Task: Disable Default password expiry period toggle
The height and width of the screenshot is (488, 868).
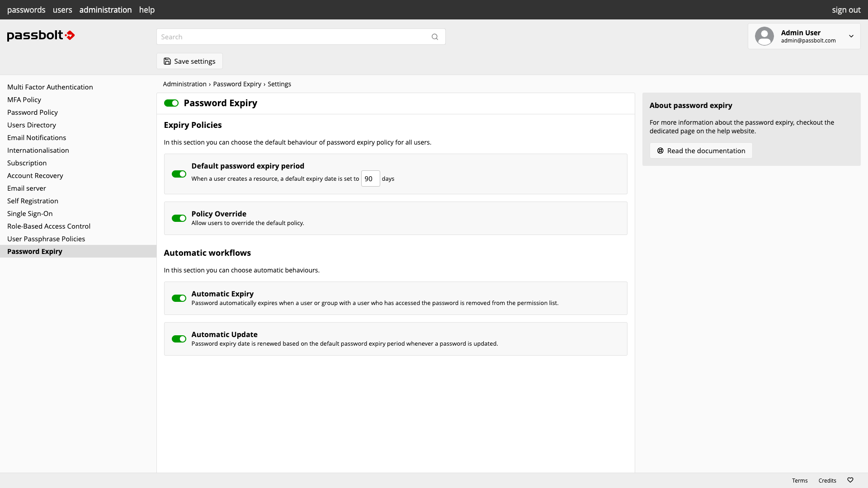Action: click(x=179, y=174)
